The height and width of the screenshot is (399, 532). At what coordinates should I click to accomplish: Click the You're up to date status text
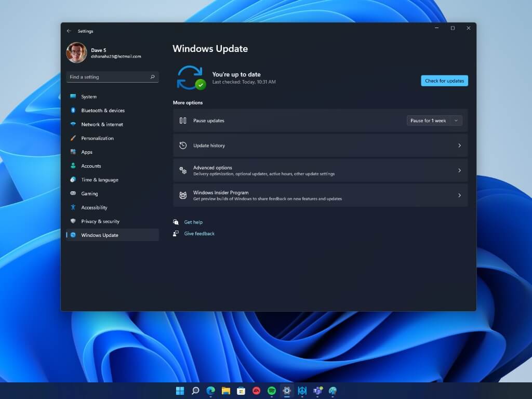[x=236, y=75]
